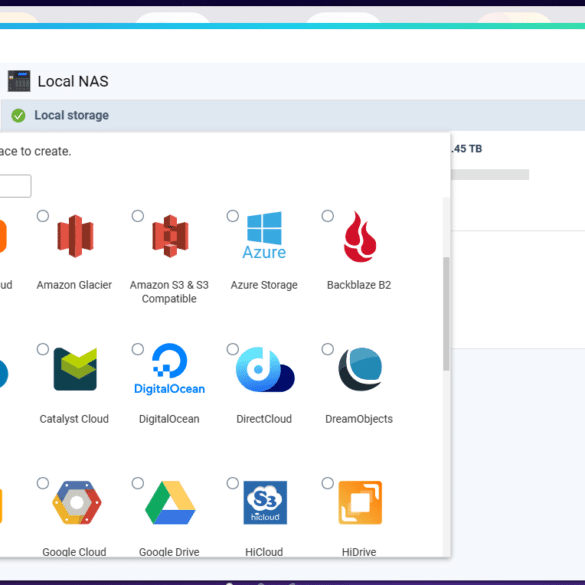
Task: Click the Amazon S3 & S3 Compatible logo
Action: [x=170, y=236]
